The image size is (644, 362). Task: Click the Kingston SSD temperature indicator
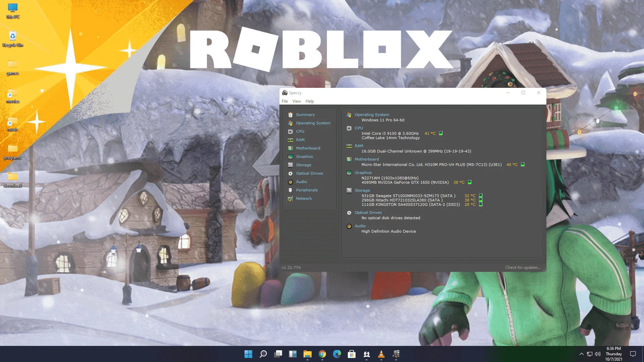(480, 204)
